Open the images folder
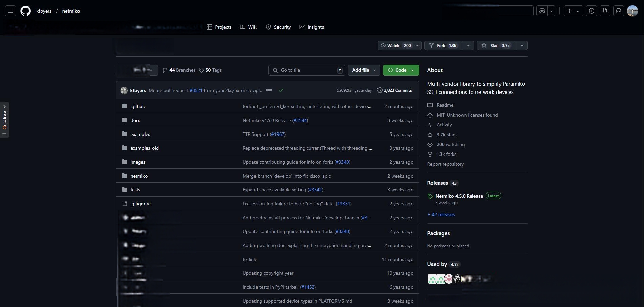 138,162
